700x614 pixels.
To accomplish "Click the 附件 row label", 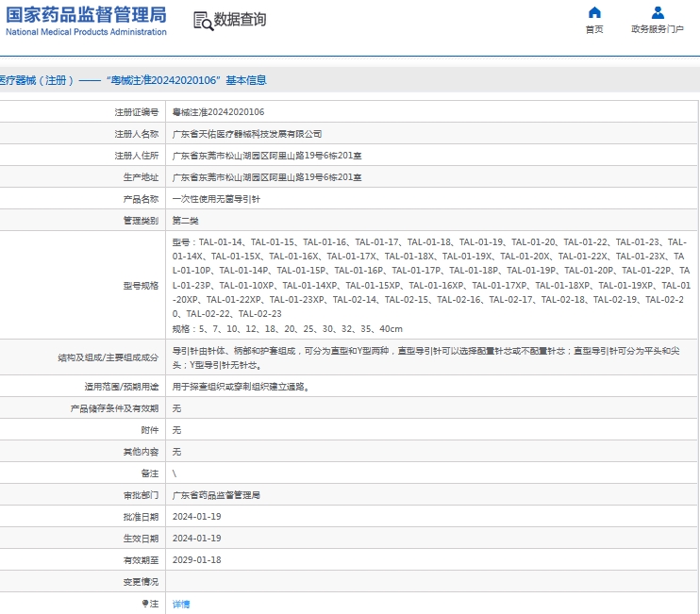I will [150, 430].
